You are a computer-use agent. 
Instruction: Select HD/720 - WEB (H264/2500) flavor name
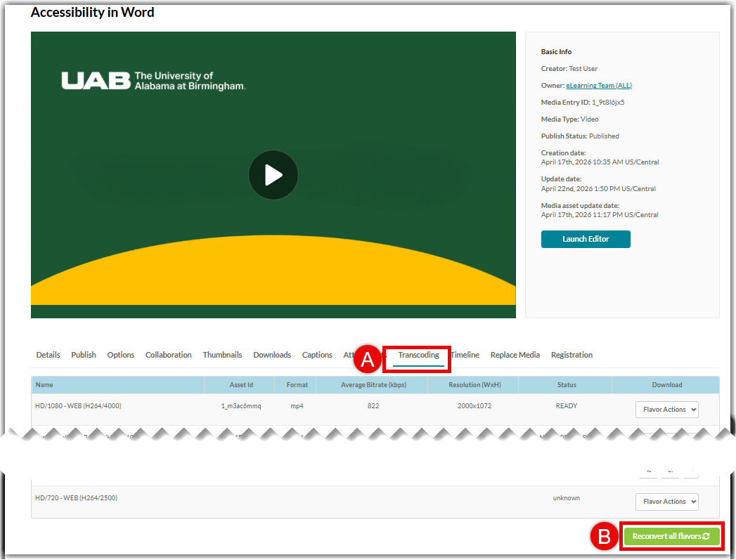(x=76, y=498)
